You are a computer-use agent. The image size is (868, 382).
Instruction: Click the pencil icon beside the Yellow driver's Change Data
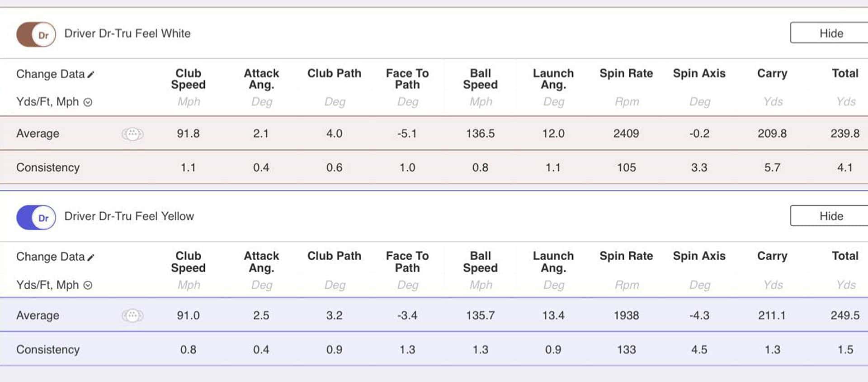pyautogui.click(x=91, y=258)
